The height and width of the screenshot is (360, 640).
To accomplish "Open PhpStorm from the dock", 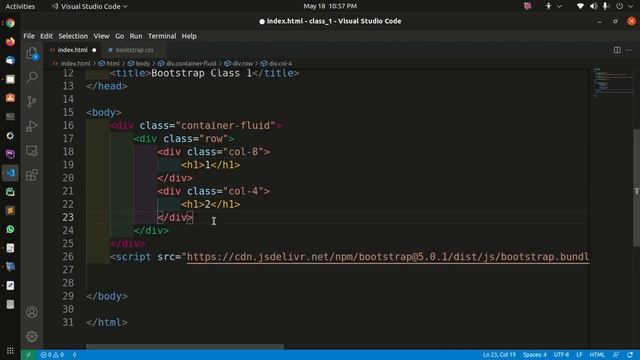I will 10,154.
